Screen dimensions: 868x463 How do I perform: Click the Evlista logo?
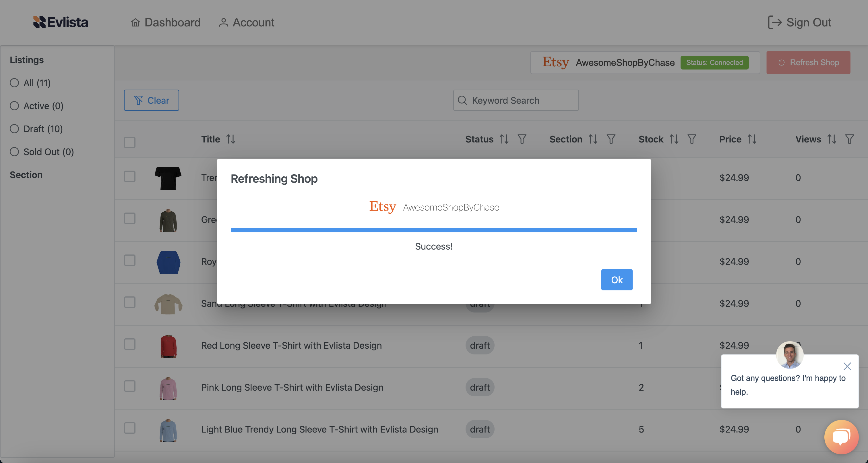point(61,22)
